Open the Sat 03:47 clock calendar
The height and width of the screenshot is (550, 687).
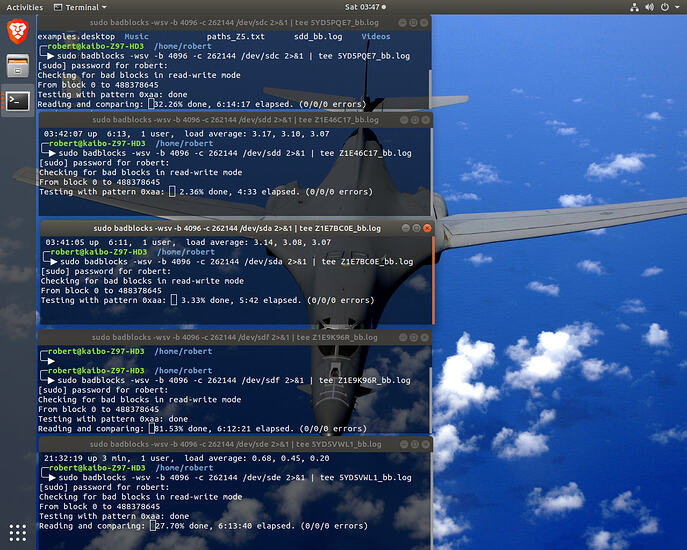[x=365, y=7]
